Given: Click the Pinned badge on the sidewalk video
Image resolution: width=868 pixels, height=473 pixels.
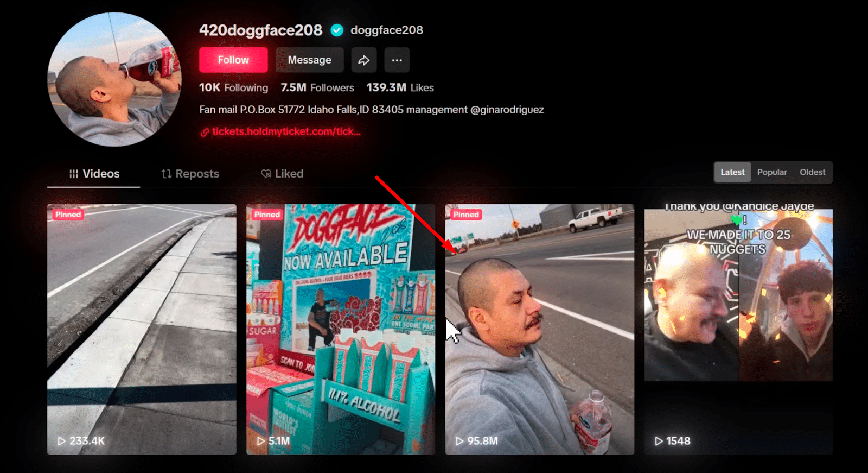Looking at the screenshot, I should (x=68, y=215).
